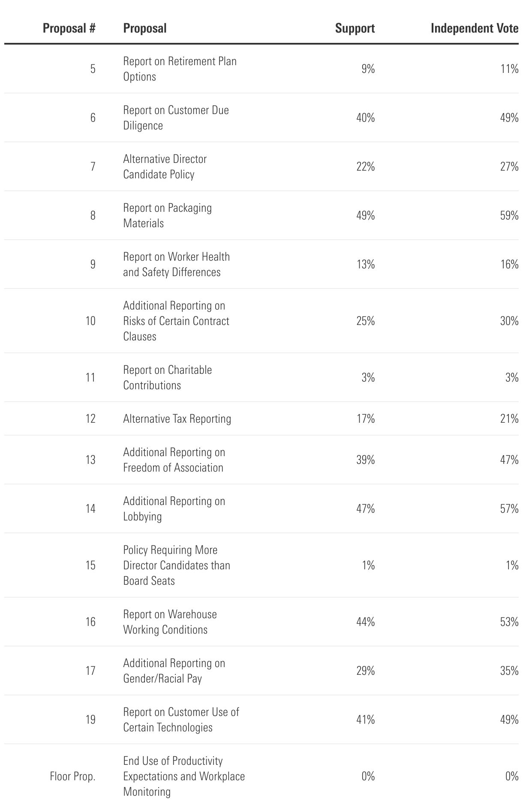The image size is (523, 812).
Task: Click Additional Reporting on Gender/Racial Pay
Action: coord(174,671)
